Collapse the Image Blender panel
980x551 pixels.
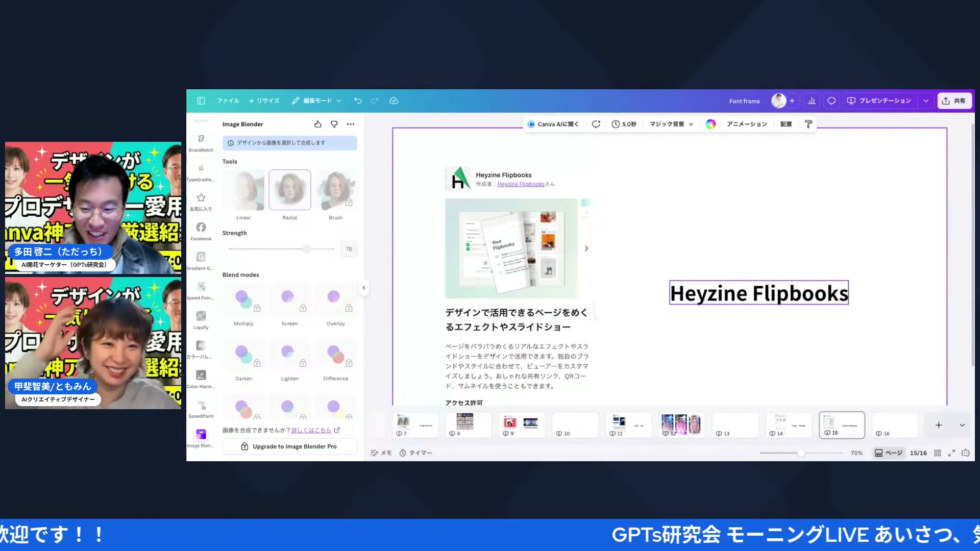(x=364, y=287)
